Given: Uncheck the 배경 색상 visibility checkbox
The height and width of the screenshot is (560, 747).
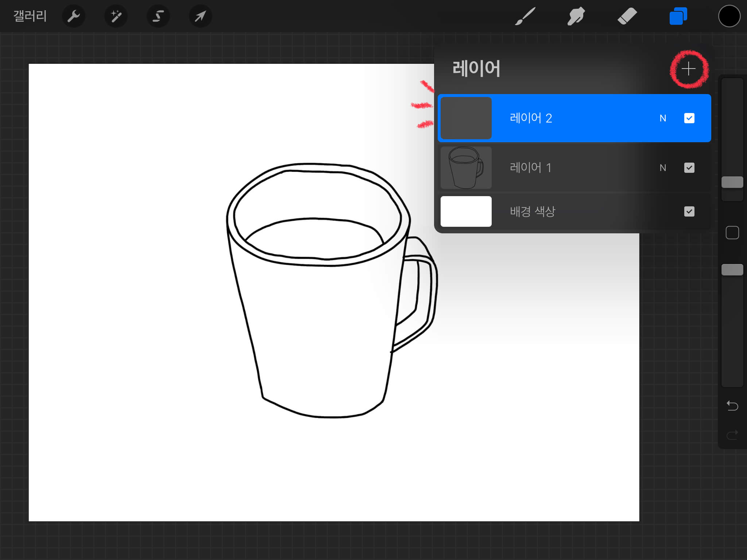Looking at the screenshot, I should 689,211.
